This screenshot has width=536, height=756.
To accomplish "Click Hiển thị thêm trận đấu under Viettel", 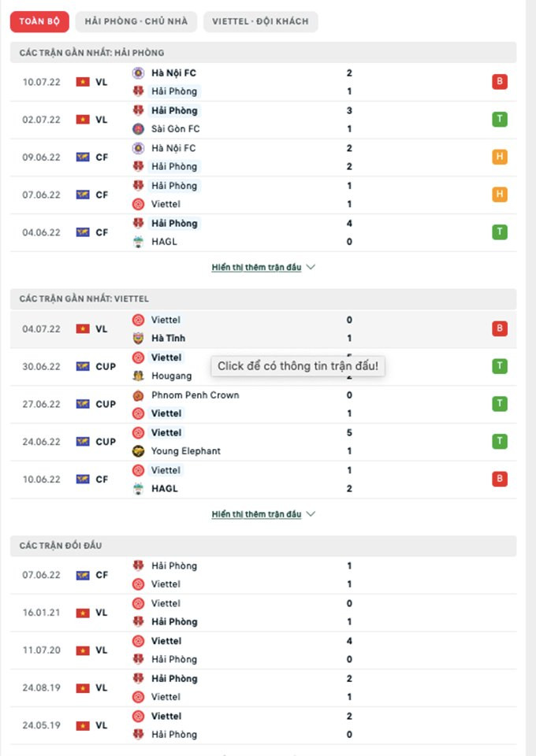I will coord(256,514).
